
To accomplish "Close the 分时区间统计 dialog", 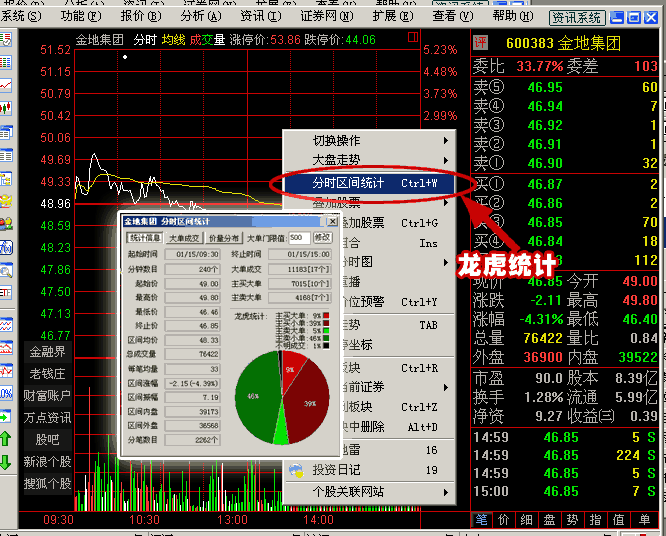I will coord(332,222).
